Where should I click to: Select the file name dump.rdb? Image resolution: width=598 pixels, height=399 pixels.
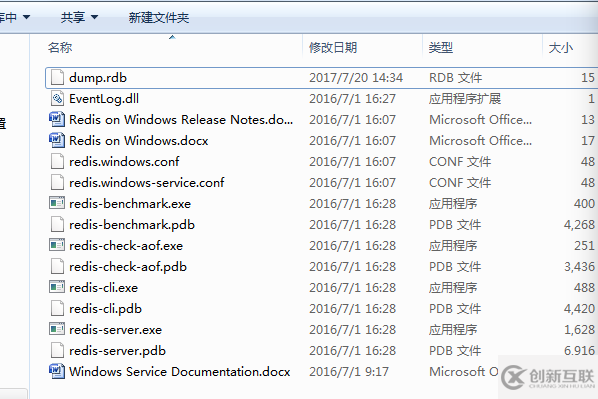[x=98, y=78]
